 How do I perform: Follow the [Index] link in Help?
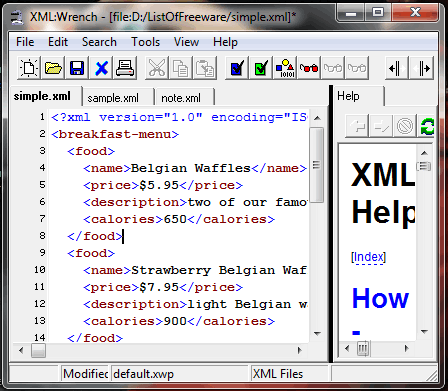tap(368, 257)
